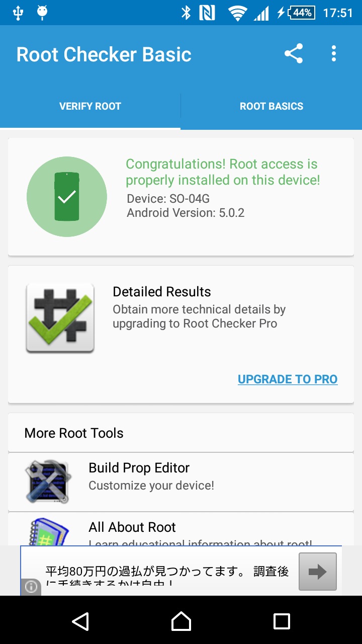Tap the share icon in header

click(294, 54)
